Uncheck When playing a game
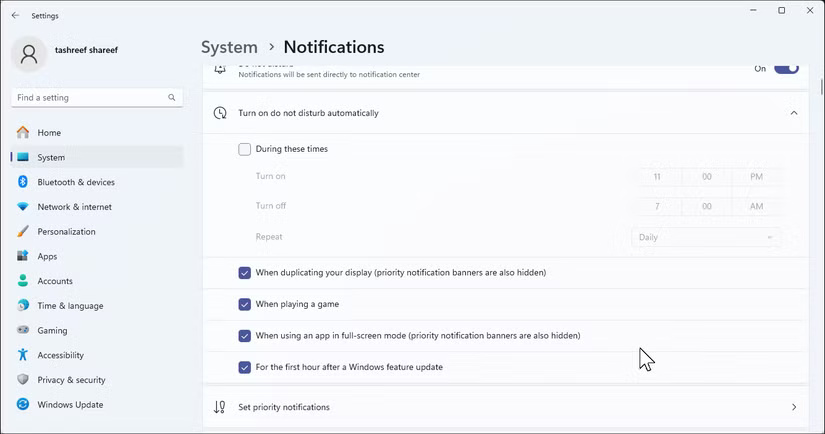This screenshot has height=434, width=825. click(x=245, y=304)
